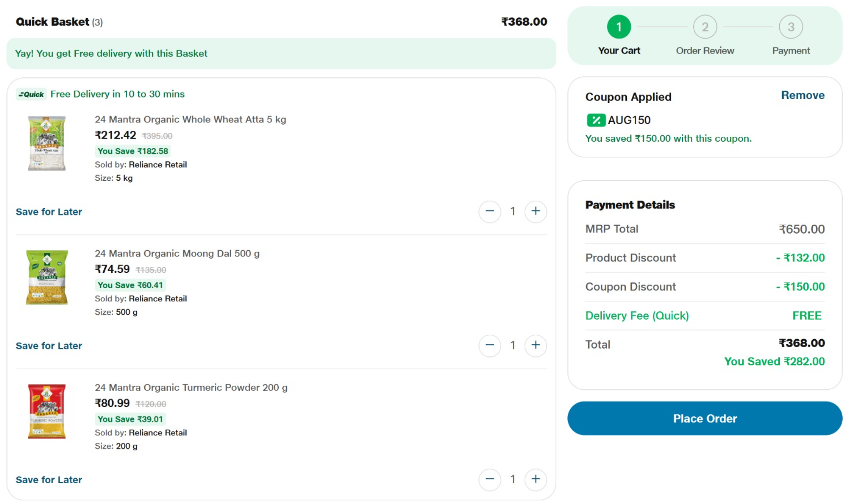Save Whole Wheat Atta for later
The height and width of the screenshot is (504, 861).
(49, 212)
